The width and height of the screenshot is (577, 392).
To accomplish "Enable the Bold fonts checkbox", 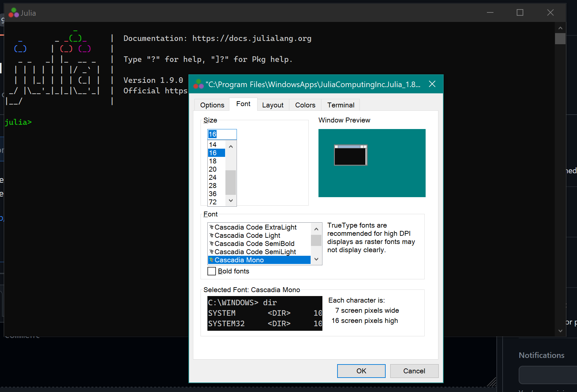I will click(212, 271).
